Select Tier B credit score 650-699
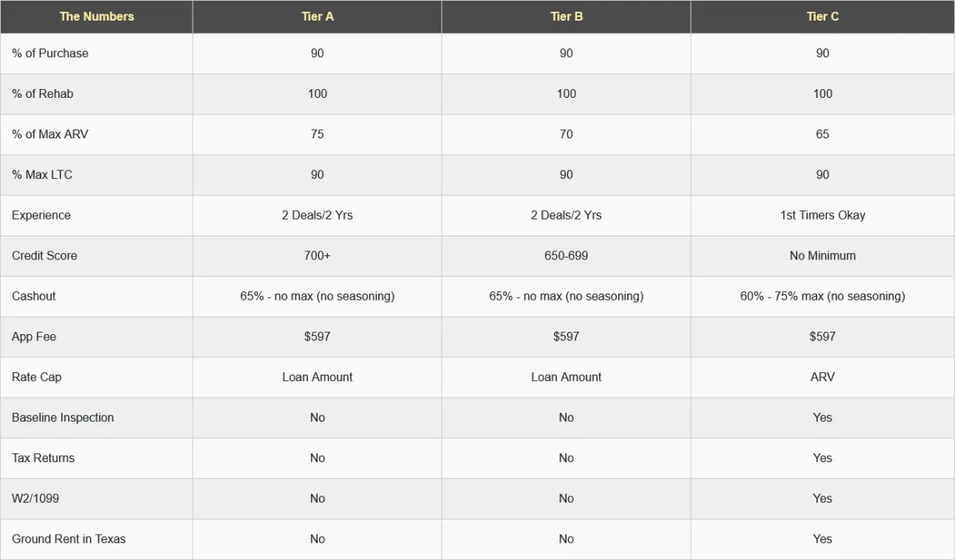 [566, 256]
